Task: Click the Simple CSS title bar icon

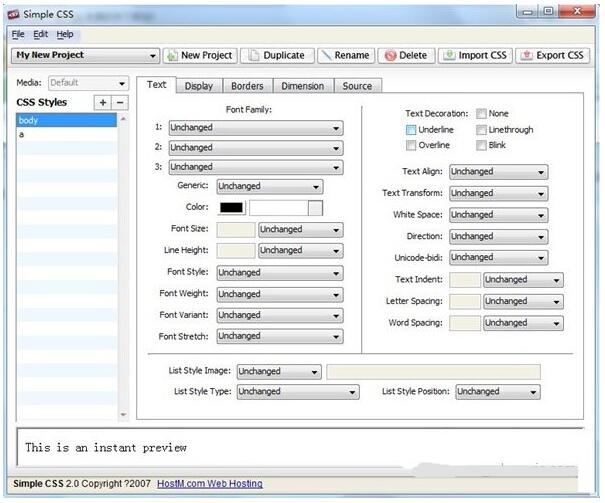Action: [14, 15]
